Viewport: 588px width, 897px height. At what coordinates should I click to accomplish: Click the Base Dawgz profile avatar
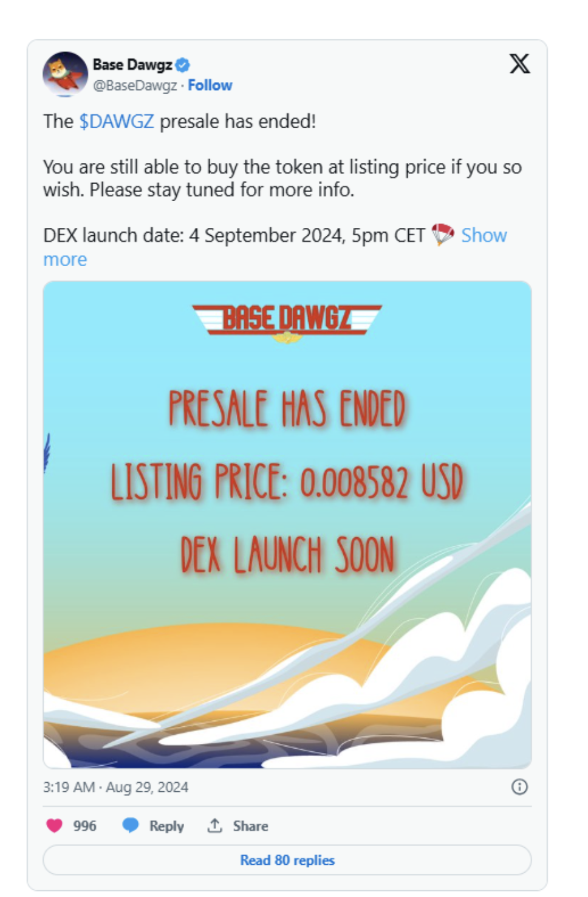click(x=65, y=74)
